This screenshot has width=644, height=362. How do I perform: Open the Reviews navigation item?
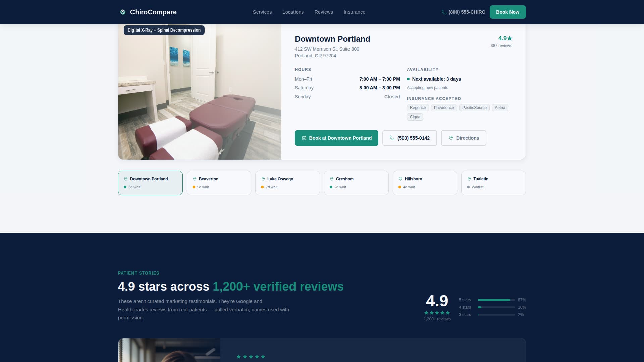click(323, 12)
